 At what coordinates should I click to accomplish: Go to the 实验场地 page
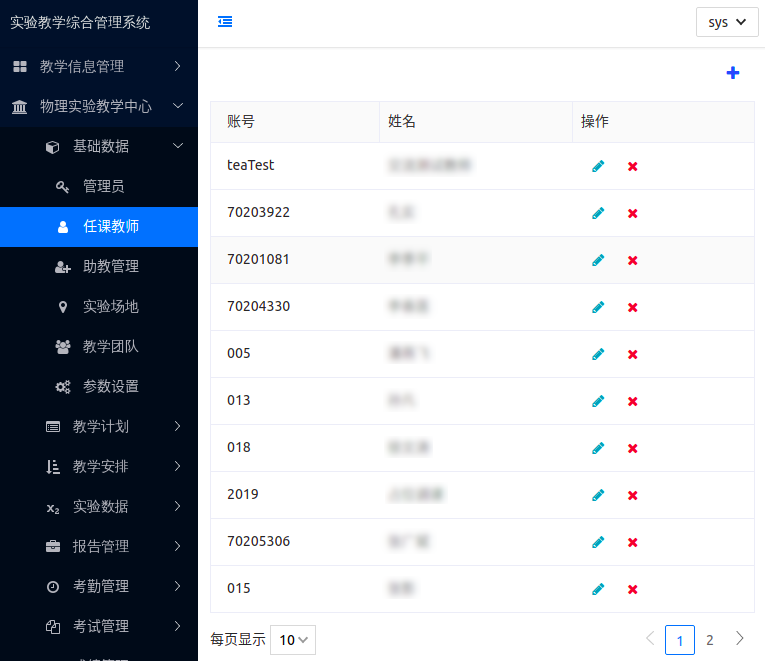[110, 306]
